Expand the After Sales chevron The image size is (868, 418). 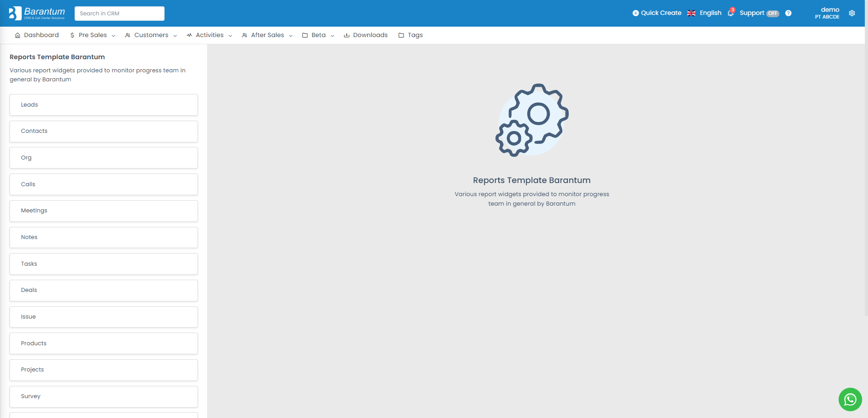(x=291, y=36)
